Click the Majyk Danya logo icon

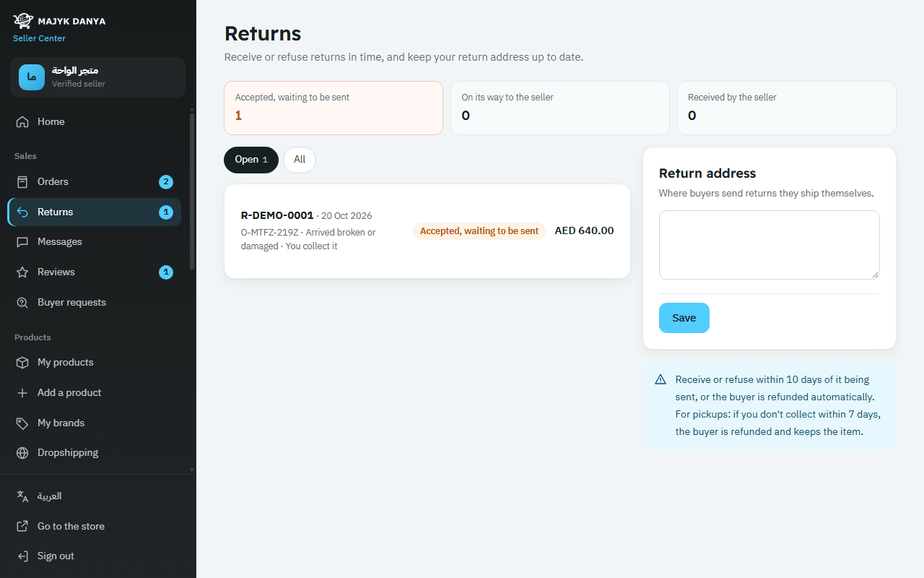pos(23,20)
